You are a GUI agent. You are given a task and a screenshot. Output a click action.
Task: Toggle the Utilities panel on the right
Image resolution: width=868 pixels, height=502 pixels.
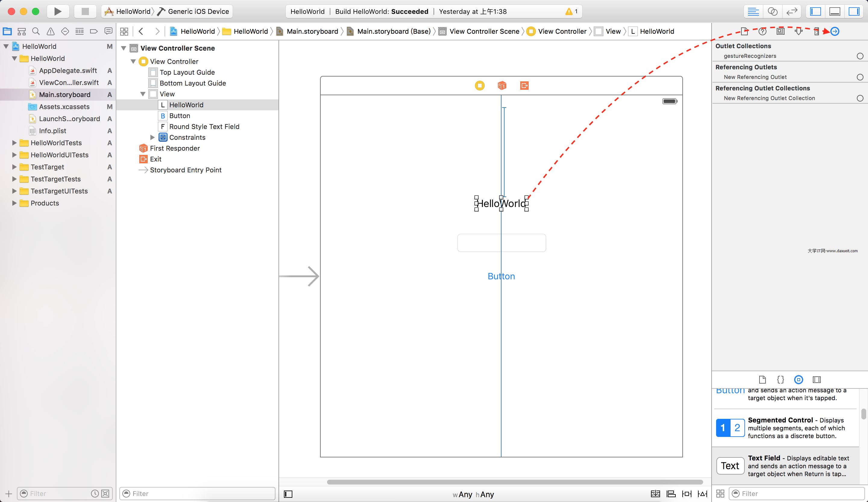click(854, 11)
